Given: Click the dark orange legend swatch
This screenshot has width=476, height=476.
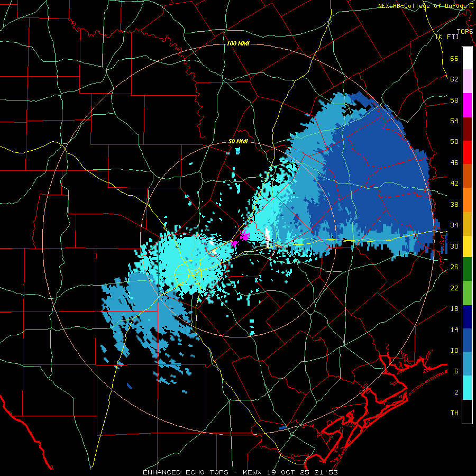Looking at the screenshot, I should (x=467, y=176).
